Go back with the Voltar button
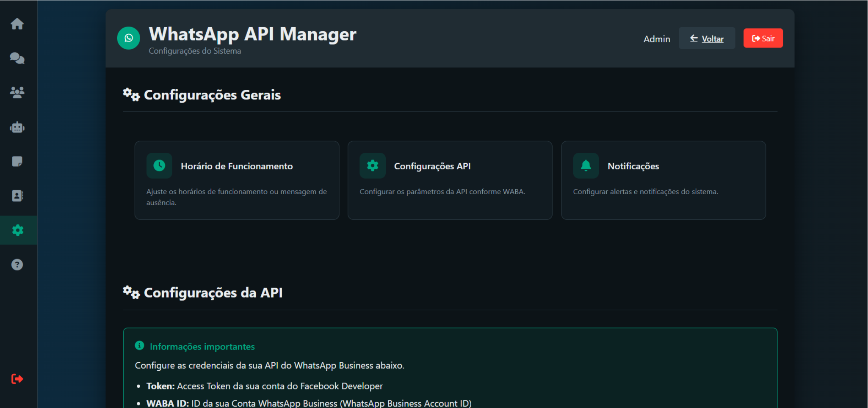This screenshot has width=868, height=408. (707, 39)
